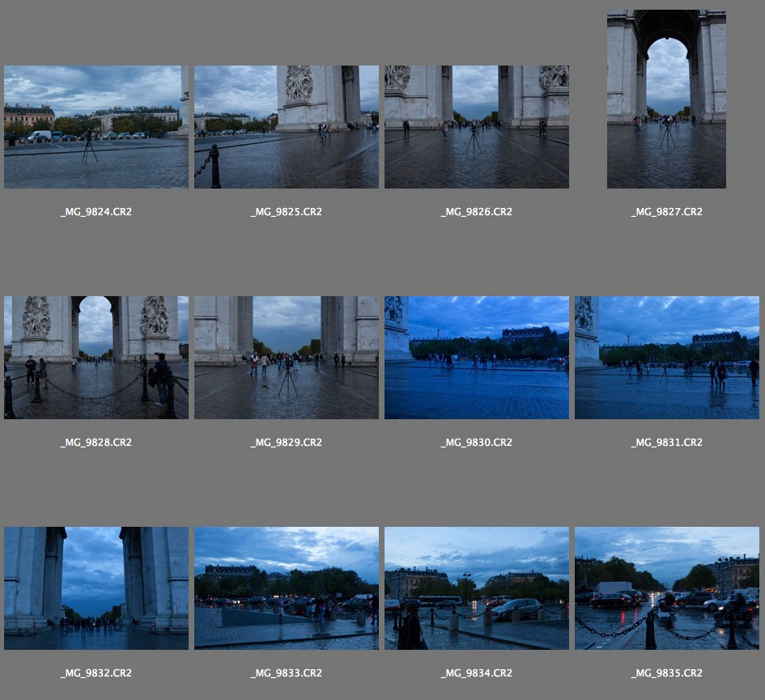Pick the vertical arch photo _MG_9827.CR2

[x=666, y=99]
